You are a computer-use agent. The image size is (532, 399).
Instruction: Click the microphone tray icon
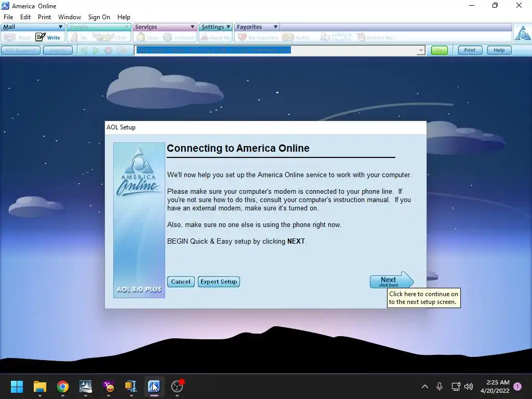[x=440, y=386]
